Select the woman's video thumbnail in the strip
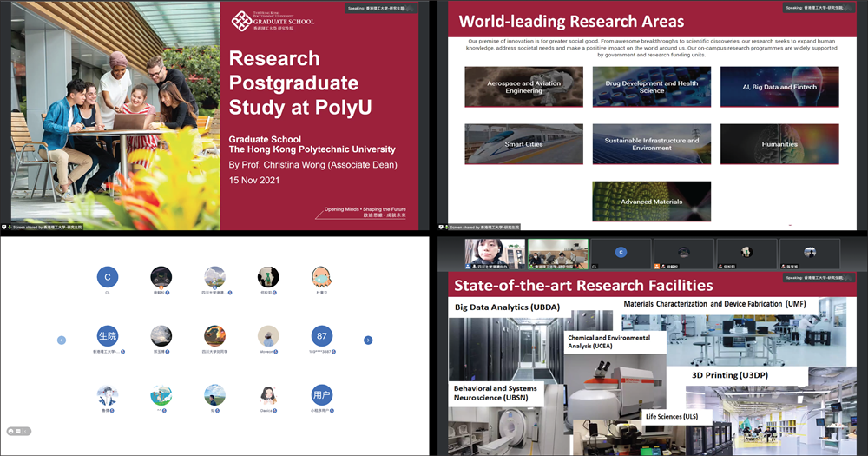 494,252
